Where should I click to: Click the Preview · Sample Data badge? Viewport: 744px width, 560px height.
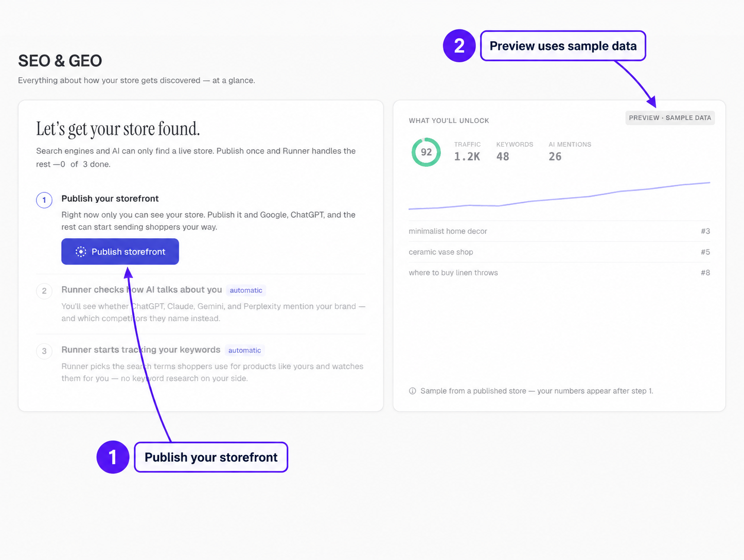coord(670,118)
